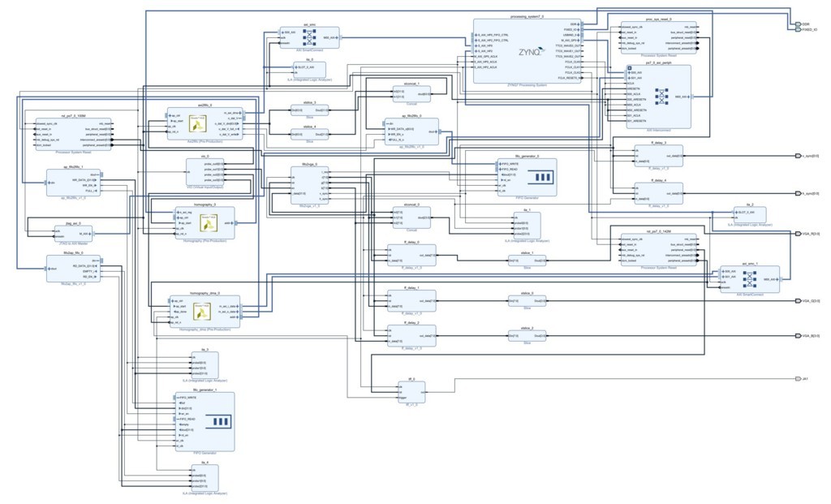Expand M00_AXI interface on axi_smc
Viewport: 831px width, 504px height.
tap(337, 37)
